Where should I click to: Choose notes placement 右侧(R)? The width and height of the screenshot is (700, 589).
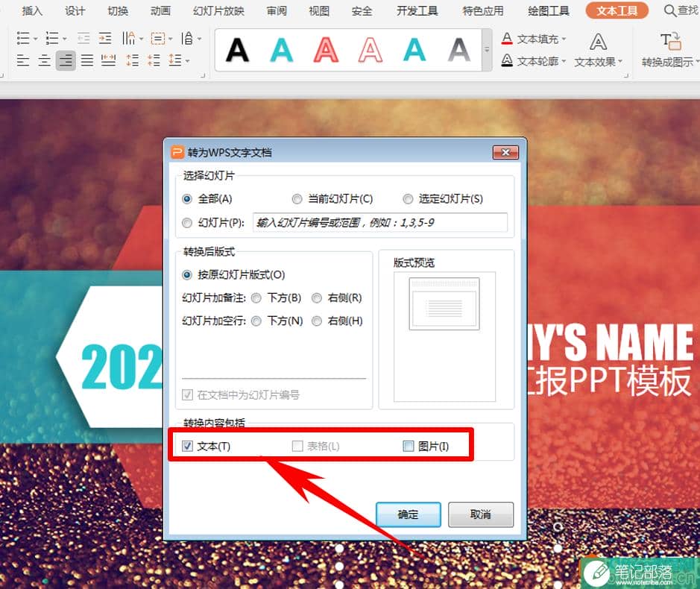pyautogui.click(x=317, y=297)
